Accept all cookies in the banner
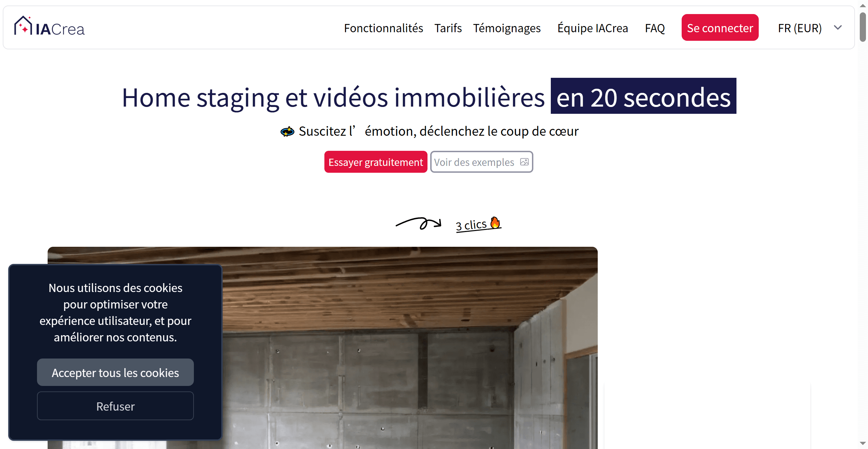This screenshot has width=868, height=449. 115,372
